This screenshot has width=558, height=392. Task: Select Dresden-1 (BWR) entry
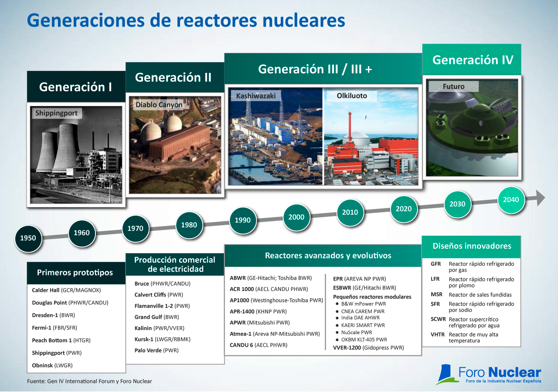[x=54, y=315]
